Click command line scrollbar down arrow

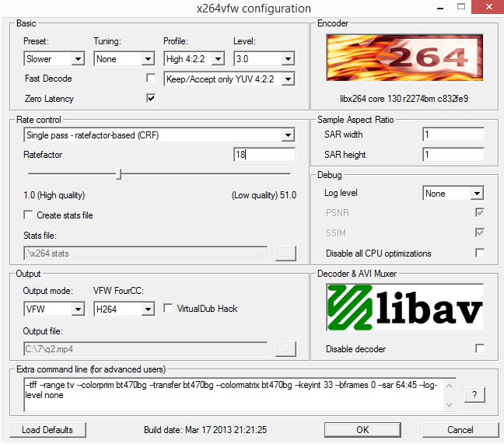450,405
